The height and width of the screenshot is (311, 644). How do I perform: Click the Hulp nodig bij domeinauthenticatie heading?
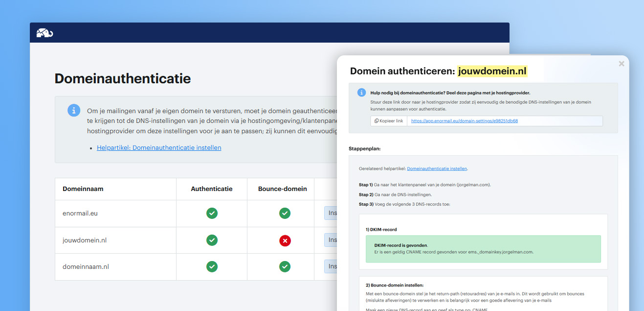point(450,93)
